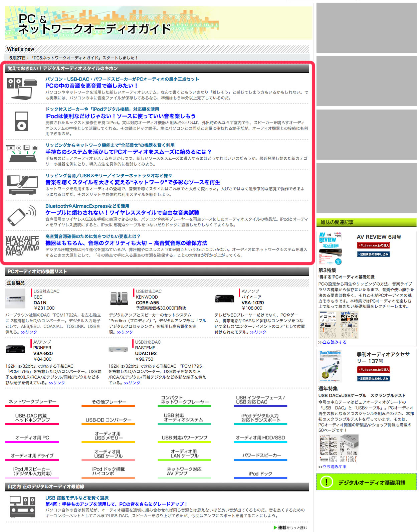This screenshot has height=532, width=420.
Task: Open the デジタルオーディオ基礎用語 banner
Action: click(x=366, y=482)
